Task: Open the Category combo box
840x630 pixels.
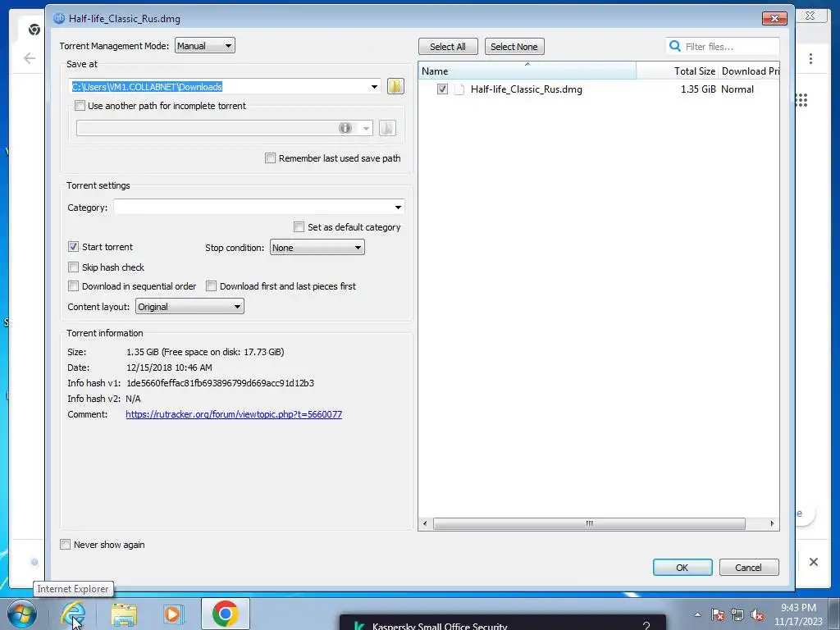Action: 259,208
